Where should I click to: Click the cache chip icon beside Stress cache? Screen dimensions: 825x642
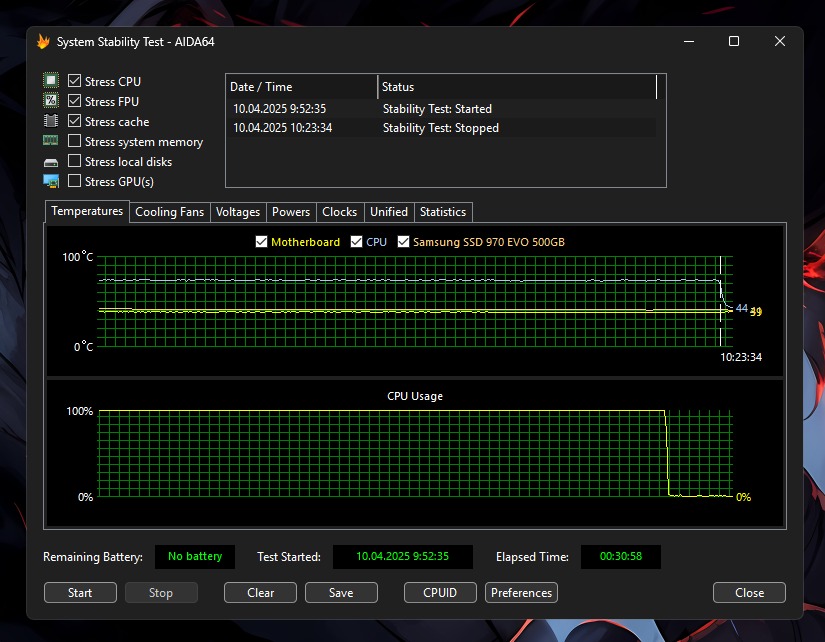pos(51,121)
